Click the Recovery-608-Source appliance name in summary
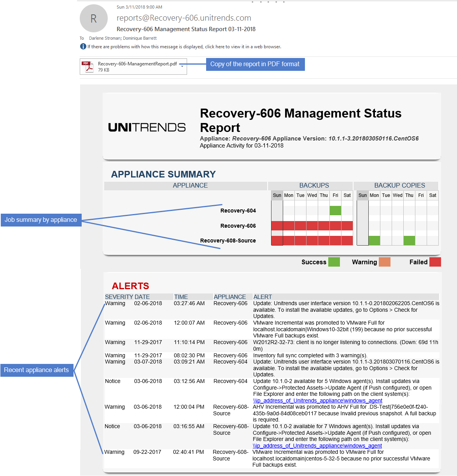Screen dimensions: 457x476 pyautogui.click(x=228, y=241)
